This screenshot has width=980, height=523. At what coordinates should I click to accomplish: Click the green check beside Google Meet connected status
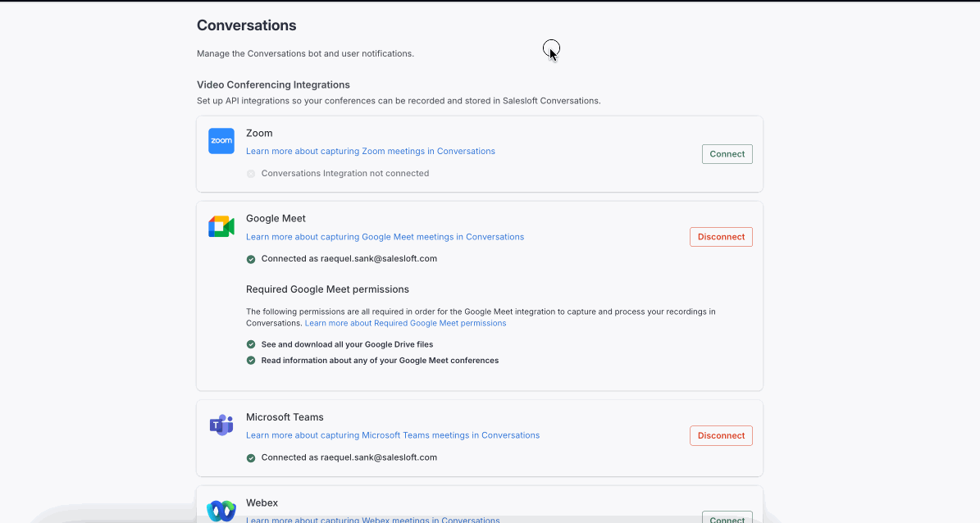coord(251,259)
